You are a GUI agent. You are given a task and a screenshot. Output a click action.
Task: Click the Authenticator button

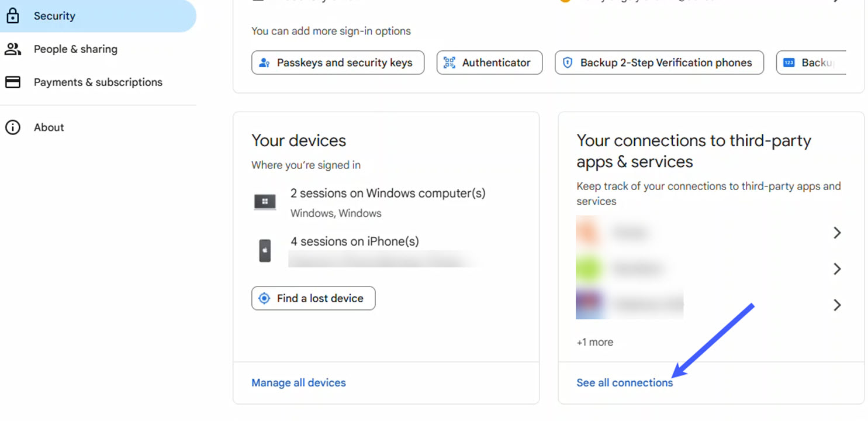[489, 62]
